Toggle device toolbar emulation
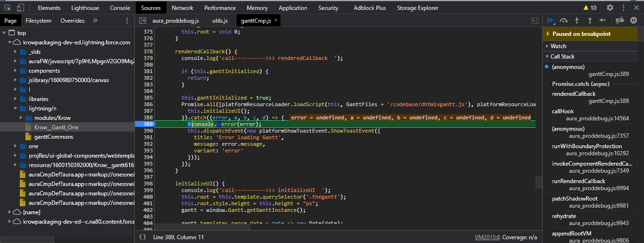 [20, 8]
